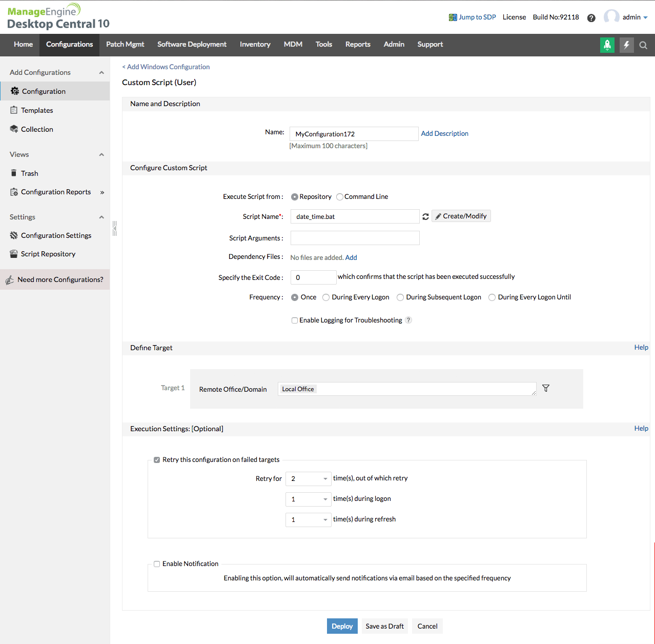
Task: Select Command Line as script source
Action: (340, 197)
